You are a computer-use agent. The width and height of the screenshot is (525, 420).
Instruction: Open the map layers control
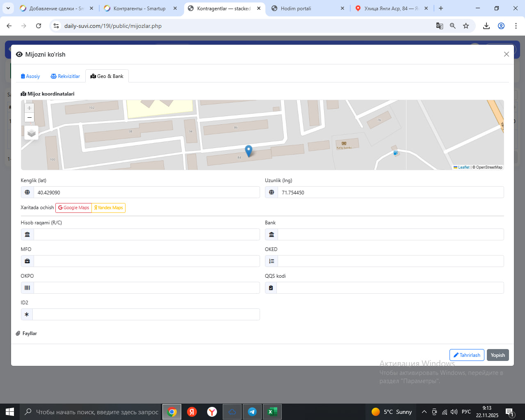point(31,133)
